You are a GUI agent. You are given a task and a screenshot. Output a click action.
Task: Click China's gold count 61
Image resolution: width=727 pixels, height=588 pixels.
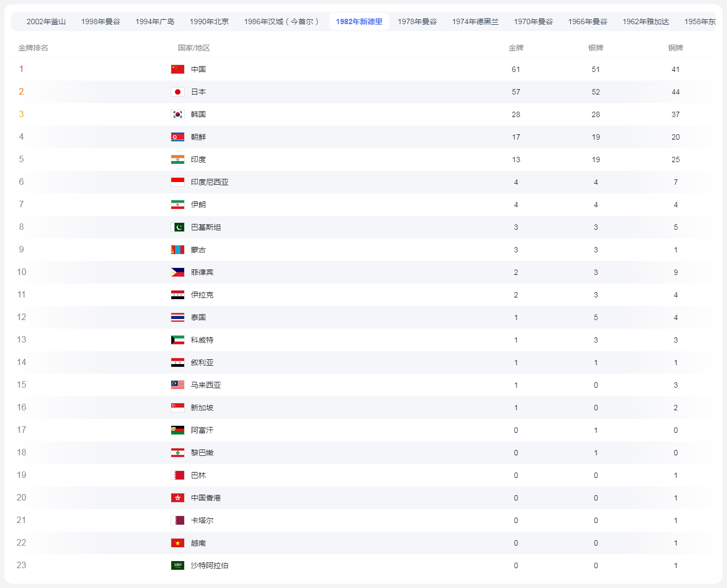tap(516, 69)
